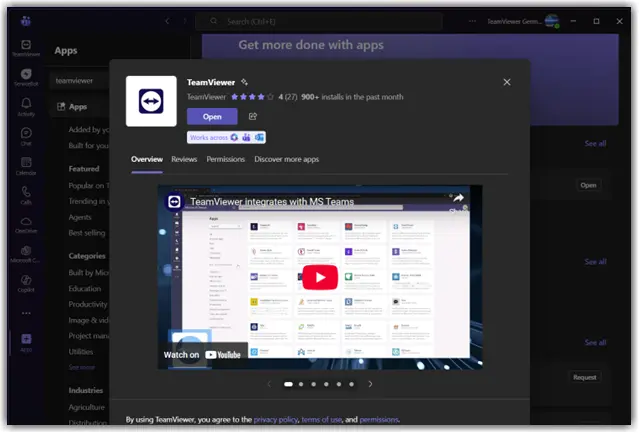Select the last carousel dot
639x433 pixels.
(351, 384)
